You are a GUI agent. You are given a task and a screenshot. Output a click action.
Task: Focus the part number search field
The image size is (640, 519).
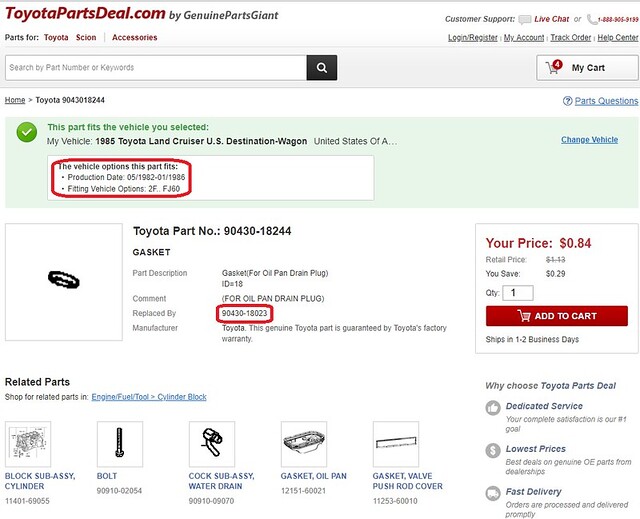156,68
